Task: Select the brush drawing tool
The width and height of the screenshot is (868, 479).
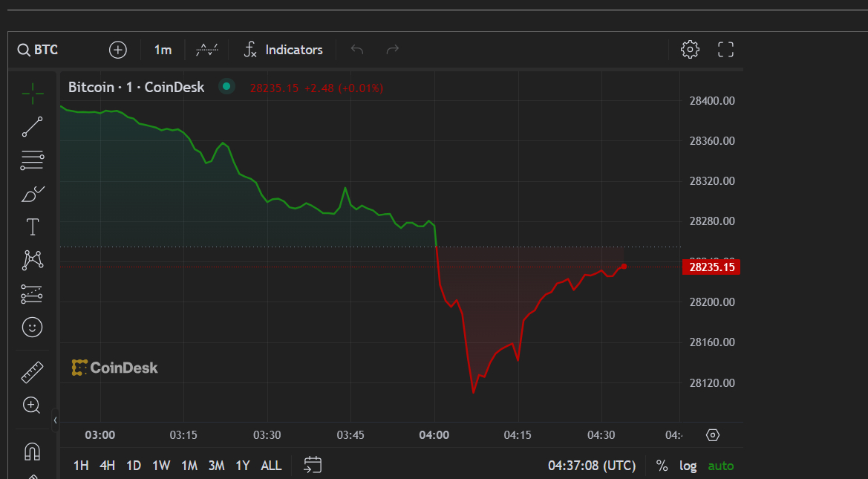Action: [x=33, y=195]
